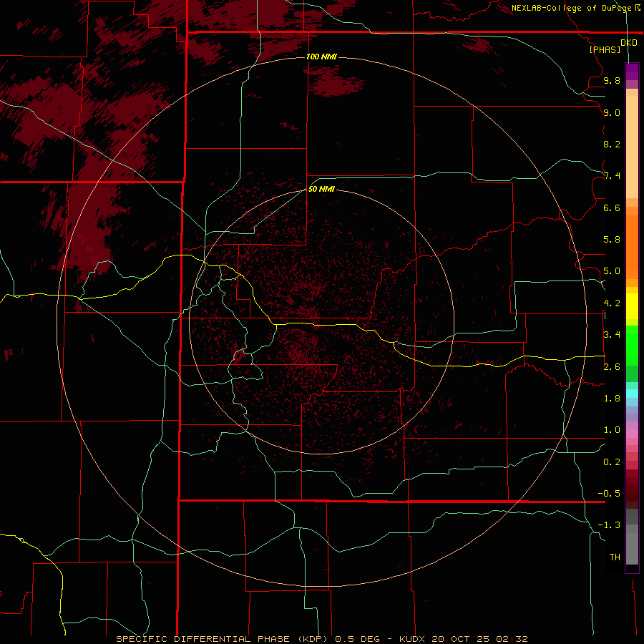Select the 3.4 scale value
Screen dimensions: 644x644
612,335
